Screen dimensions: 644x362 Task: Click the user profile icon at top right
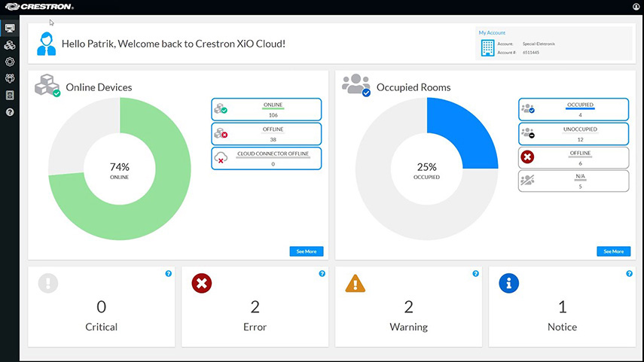[x=636, y=7]
